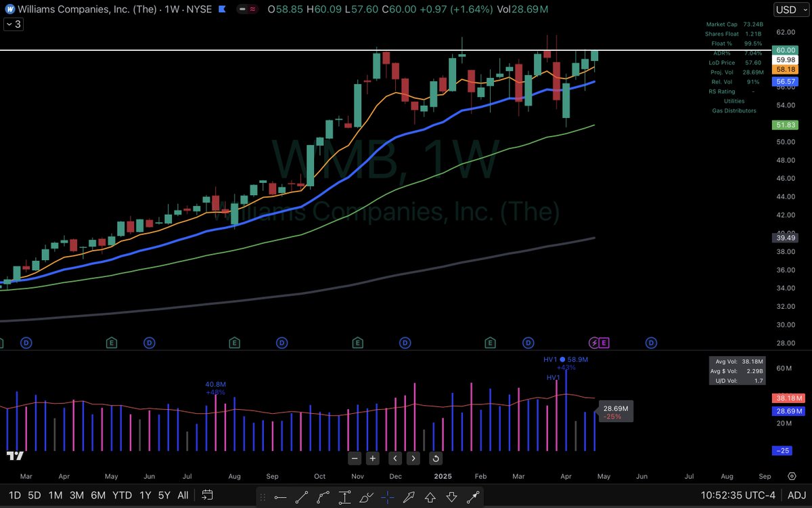This screenshot has height=508, width=812.
Task: Click the 40.8M +48% volume label
Action: coord(215,388)
